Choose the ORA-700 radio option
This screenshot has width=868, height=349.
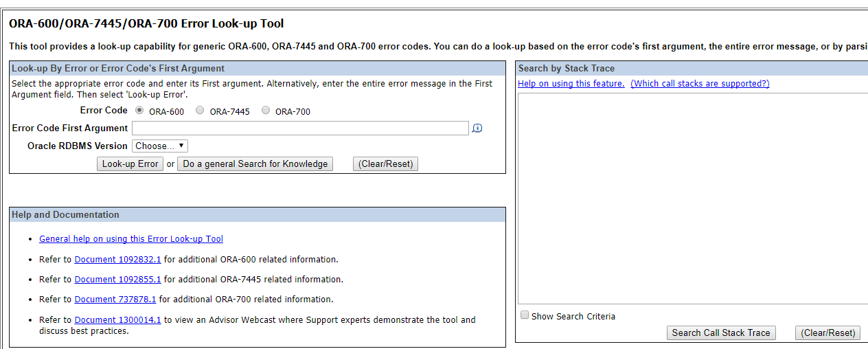(x=265, y=110)
